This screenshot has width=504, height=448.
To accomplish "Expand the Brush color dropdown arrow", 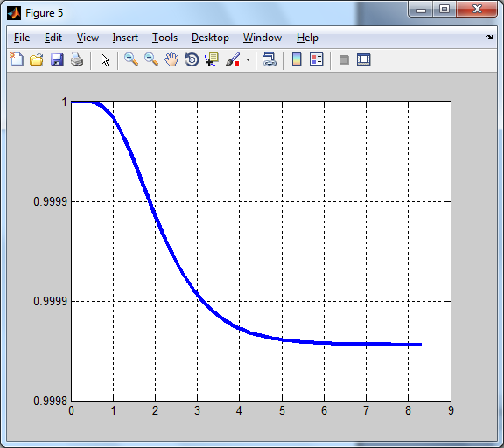I will [248, 59].
